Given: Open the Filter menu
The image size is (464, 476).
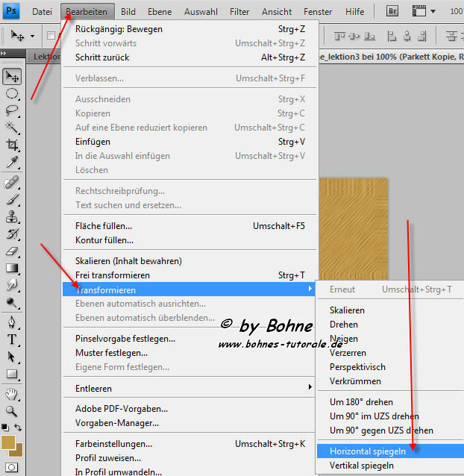Looking at the screenshot, I should pos(239,12).
